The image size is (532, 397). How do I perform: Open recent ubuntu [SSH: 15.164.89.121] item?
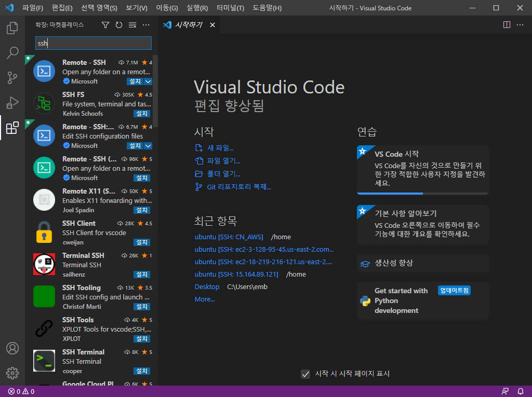click(x=236, y=275)
